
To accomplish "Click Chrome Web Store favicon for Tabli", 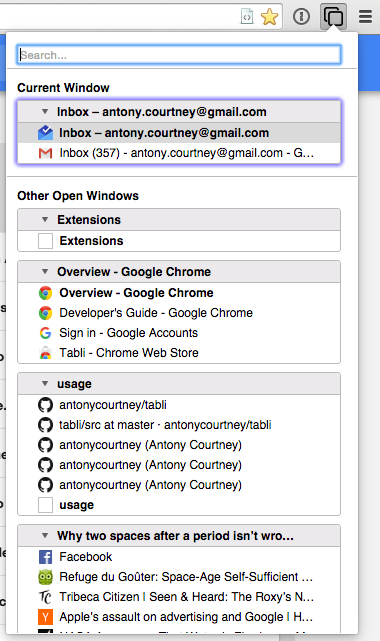I will coord(45,353).
